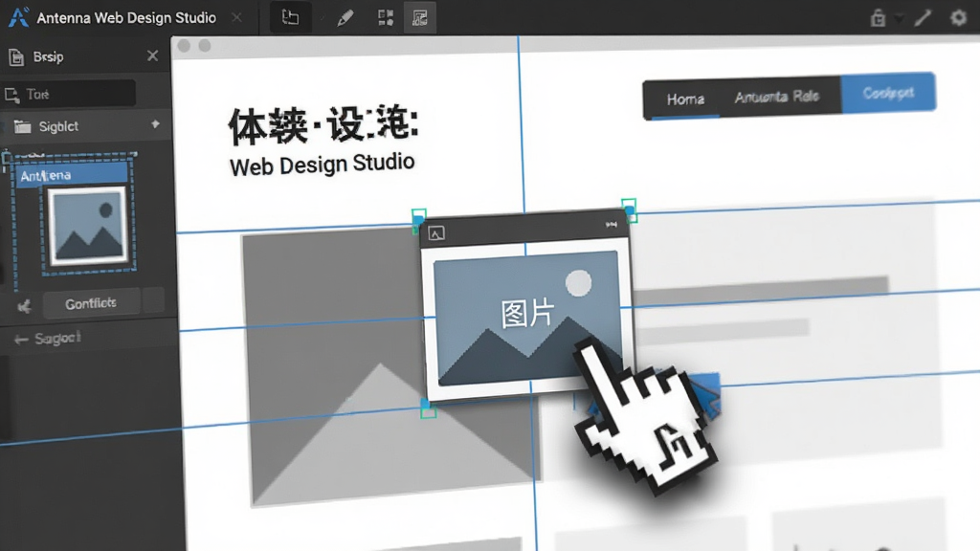Click the bottom-left selection handle of widget

pos(428,408)
